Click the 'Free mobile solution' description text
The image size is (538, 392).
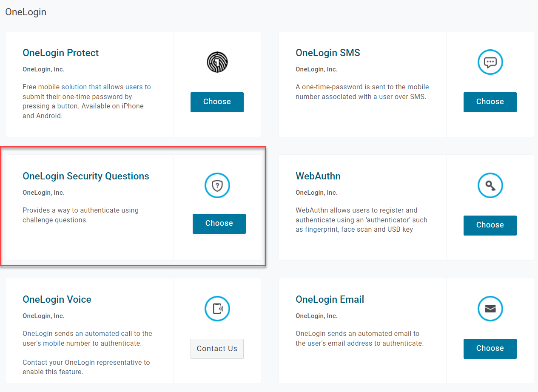[87, 101]
